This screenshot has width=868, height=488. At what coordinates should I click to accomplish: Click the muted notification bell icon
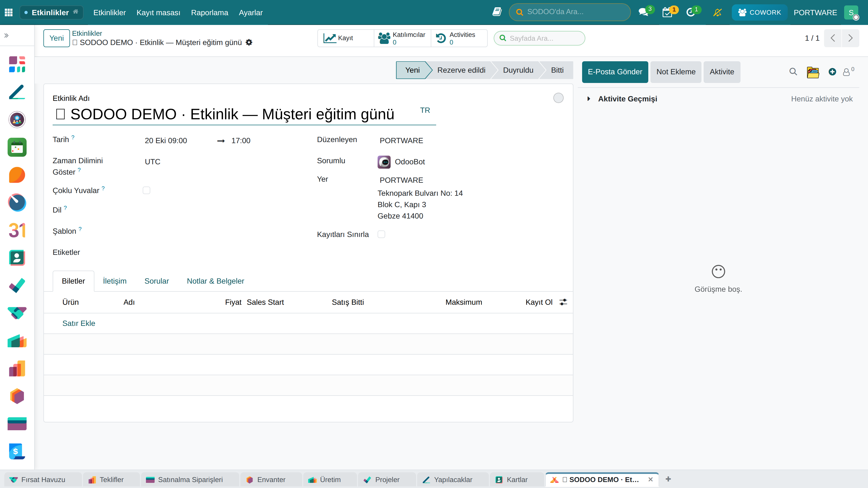(717, 12)
